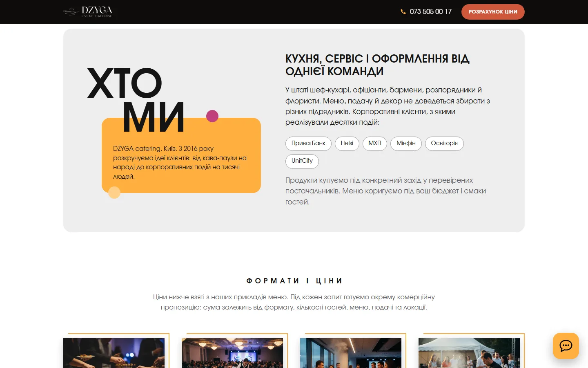
Task: Click the ФОРМАТИ І ЦІНИ section title
Action: tap(294, 281)
